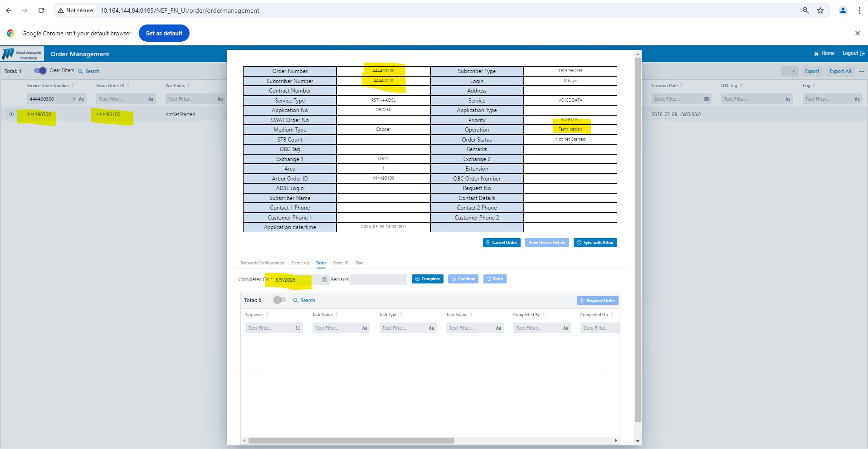Open the three-dots more options menu
Screen dimensions: 868x449
pyautogui.click(x=861, y=71)
